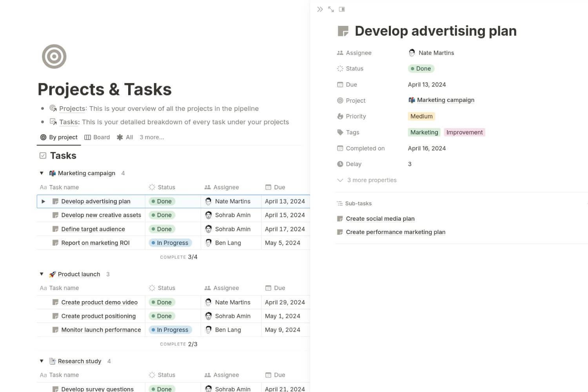The image size is (588, 392).
Task: Open the All view tab
Action: [x=125, y=137]
